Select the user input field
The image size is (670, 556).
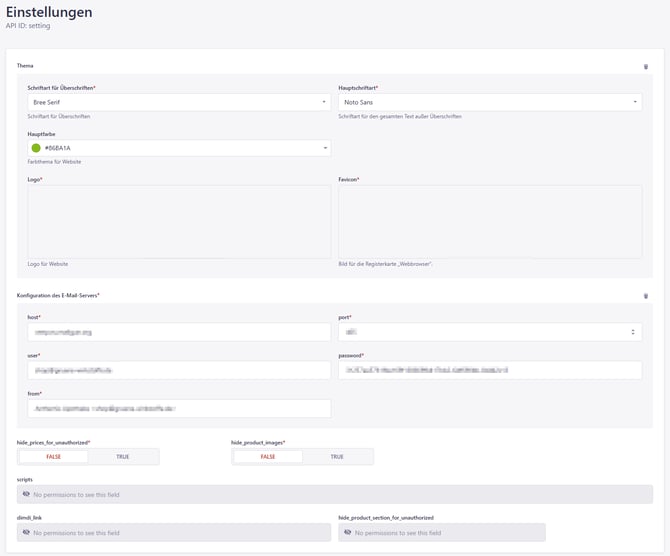pyautogui.click(x=179, y=370)
